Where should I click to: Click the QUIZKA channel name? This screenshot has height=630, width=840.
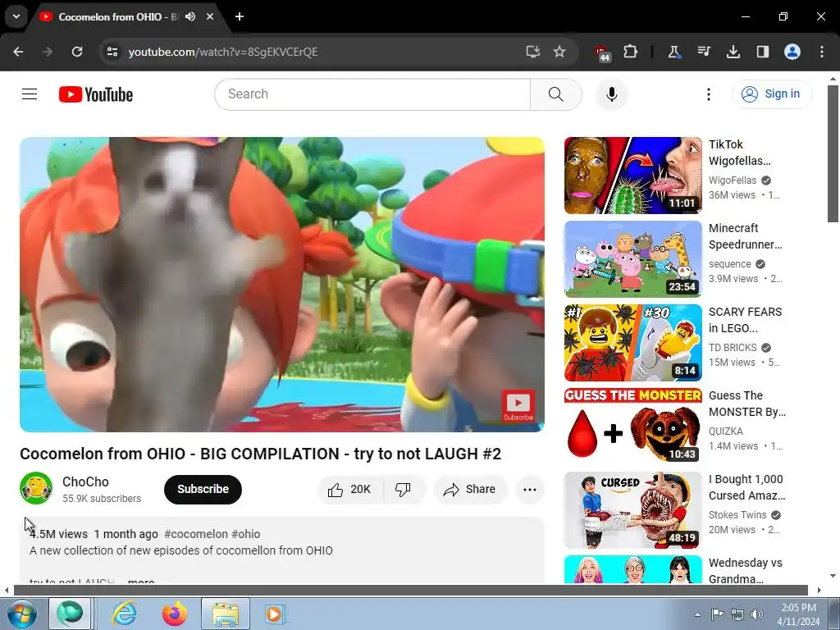tap(725, 431)
